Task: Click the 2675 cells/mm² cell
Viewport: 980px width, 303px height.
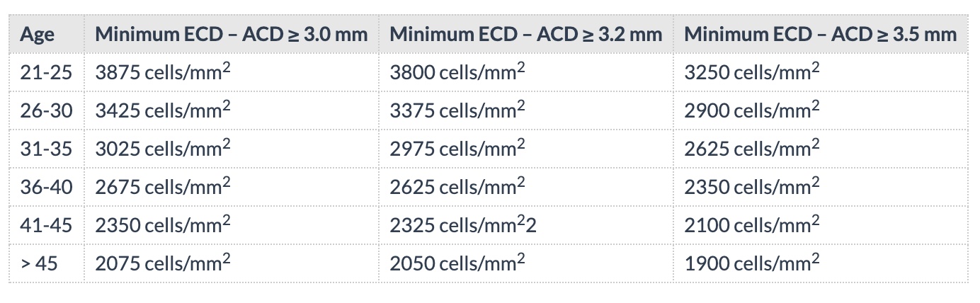Action: click(x=163, y=187)
